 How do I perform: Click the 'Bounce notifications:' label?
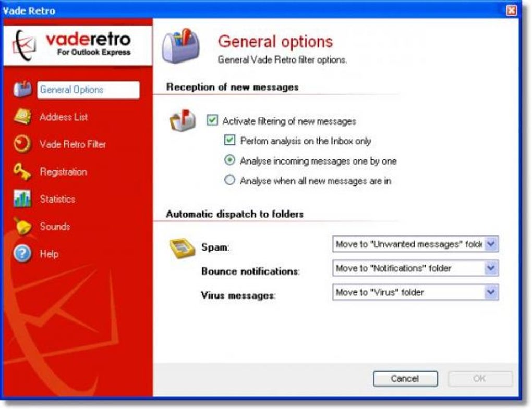[x=250, y=271]
